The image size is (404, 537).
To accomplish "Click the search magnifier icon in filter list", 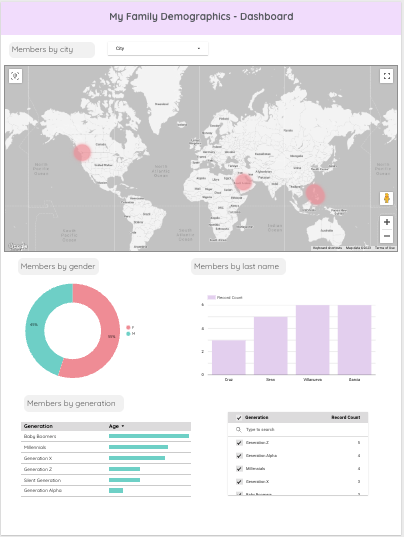I will click(239, 429).
